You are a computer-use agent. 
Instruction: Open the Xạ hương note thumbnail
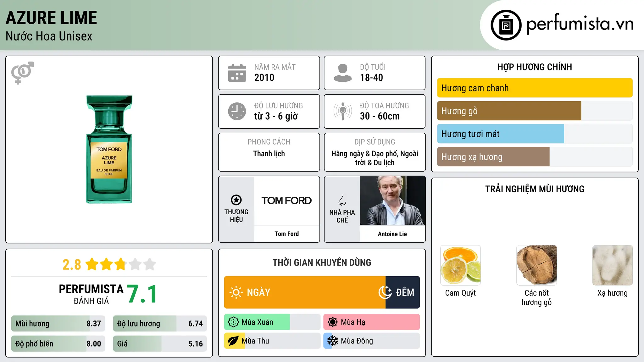(613, 265)
